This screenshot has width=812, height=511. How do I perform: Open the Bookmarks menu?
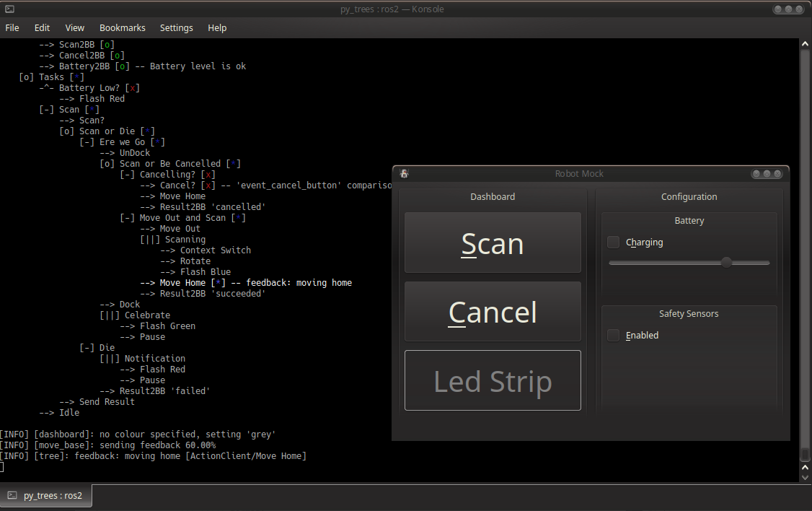122,28
